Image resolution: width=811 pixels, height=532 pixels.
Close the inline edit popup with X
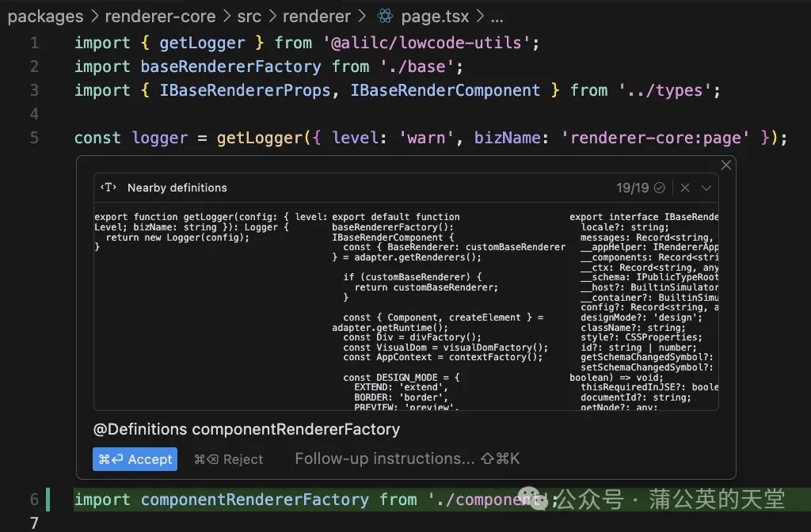(x=726, y=165)
